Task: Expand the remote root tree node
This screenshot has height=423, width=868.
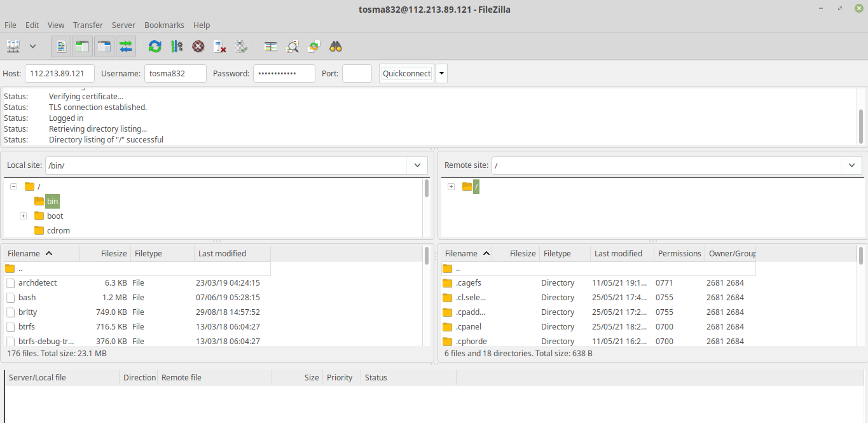Action: [451, 186]
